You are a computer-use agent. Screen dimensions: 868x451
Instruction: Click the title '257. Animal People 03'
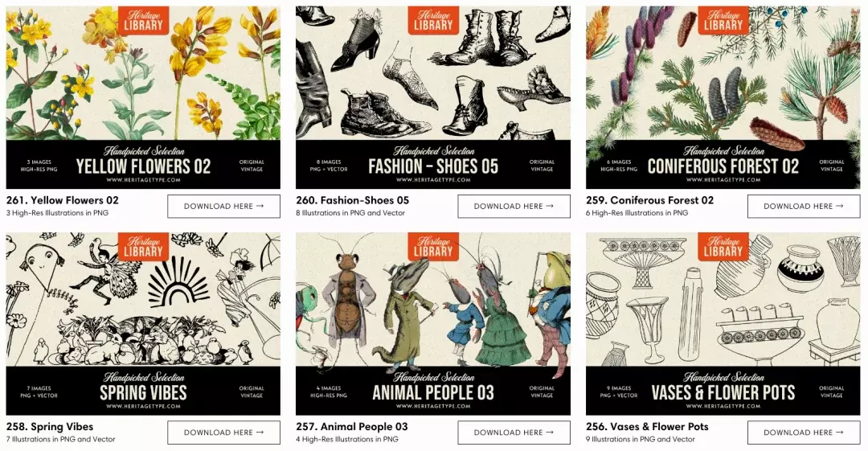click(x=352, y=427)
